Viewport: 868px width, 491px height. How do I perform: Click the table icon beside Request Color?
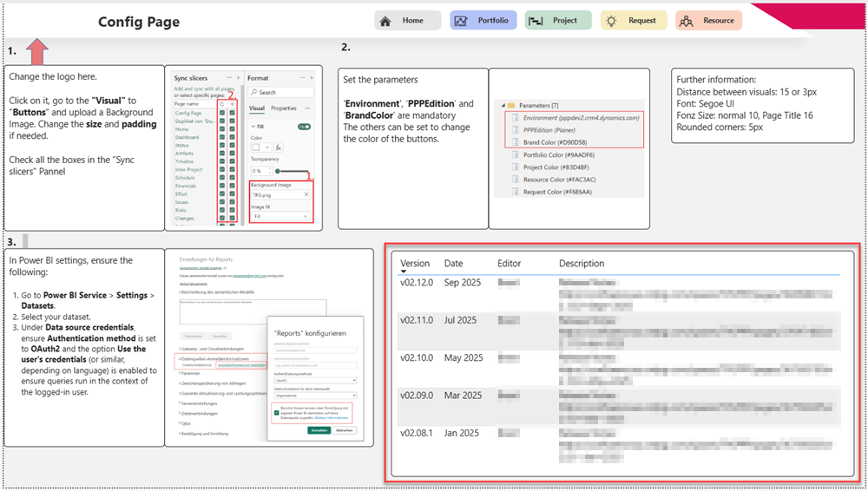click(x=515, y=192)
